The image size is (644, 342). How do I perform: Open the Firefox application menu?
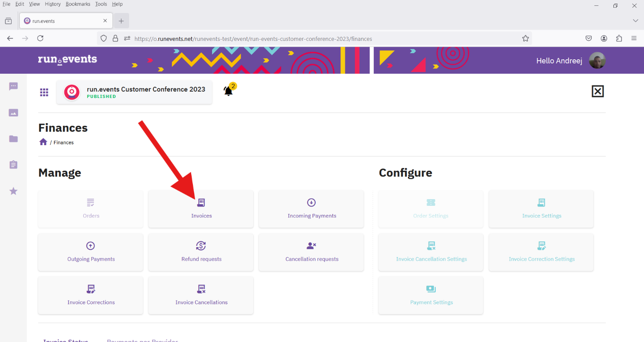(x=634, y=39)
